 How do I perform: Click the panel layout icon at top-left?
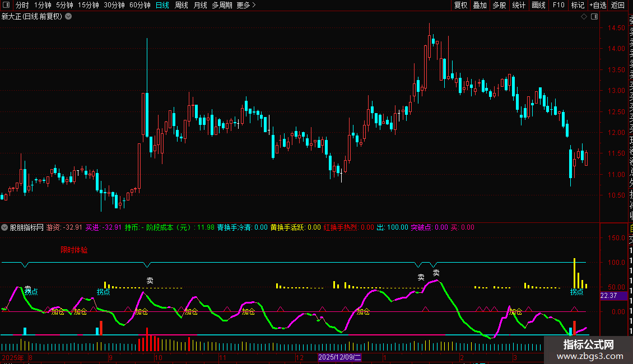[6, 5]
